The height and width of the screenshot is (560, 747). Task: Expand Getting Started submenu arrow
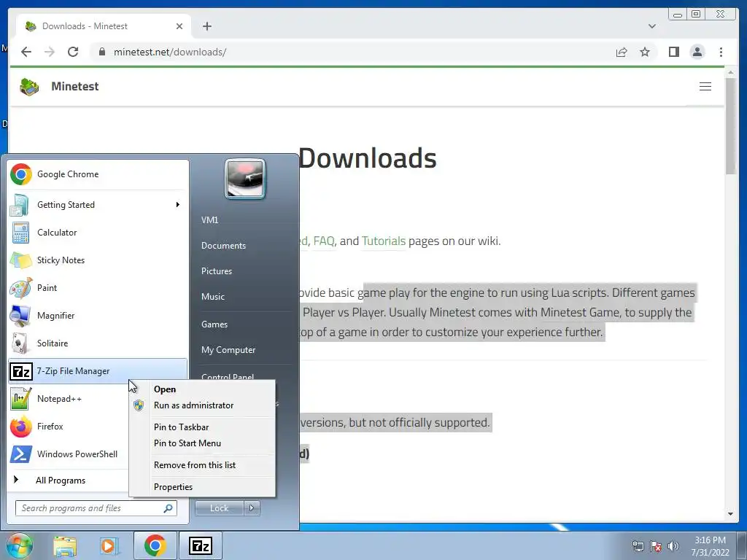pos(178,205)
